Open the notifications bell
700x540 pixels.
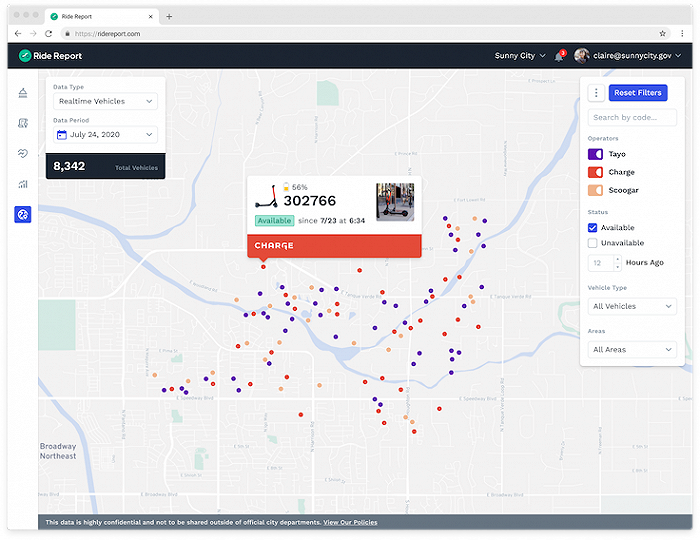tap(559, 56)
